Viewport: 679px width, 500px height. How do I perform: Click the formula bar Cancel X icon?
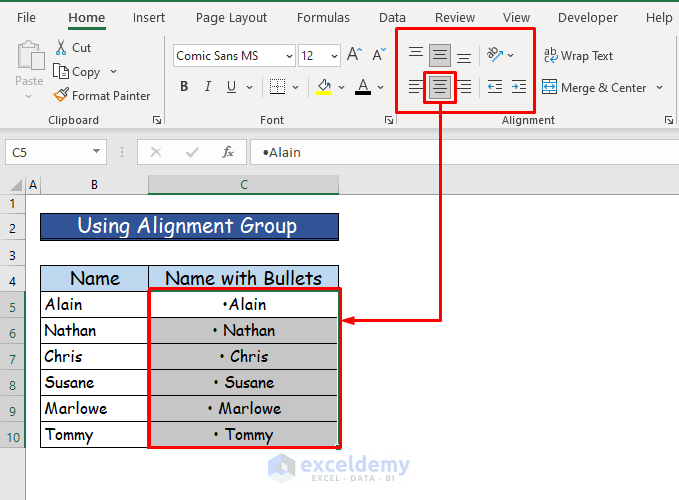[156, 152]
